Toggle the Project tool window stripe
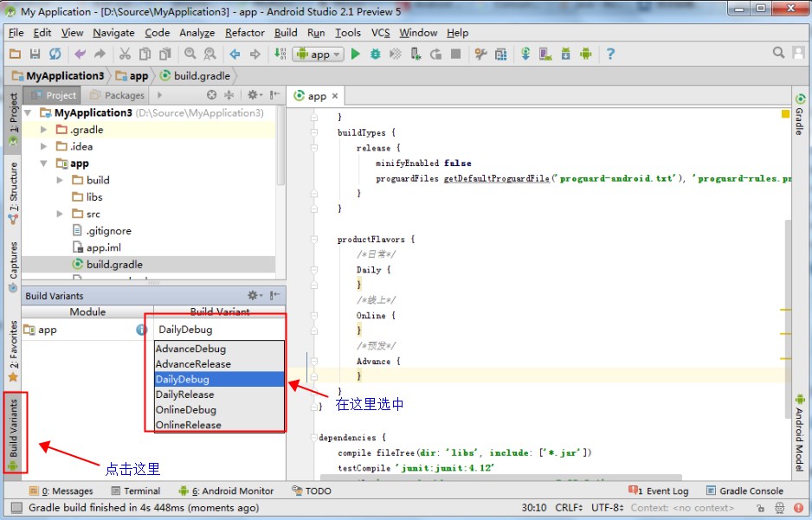Image resolution: width=812 pixels, height=520 pixels. (x=13, y=120)
